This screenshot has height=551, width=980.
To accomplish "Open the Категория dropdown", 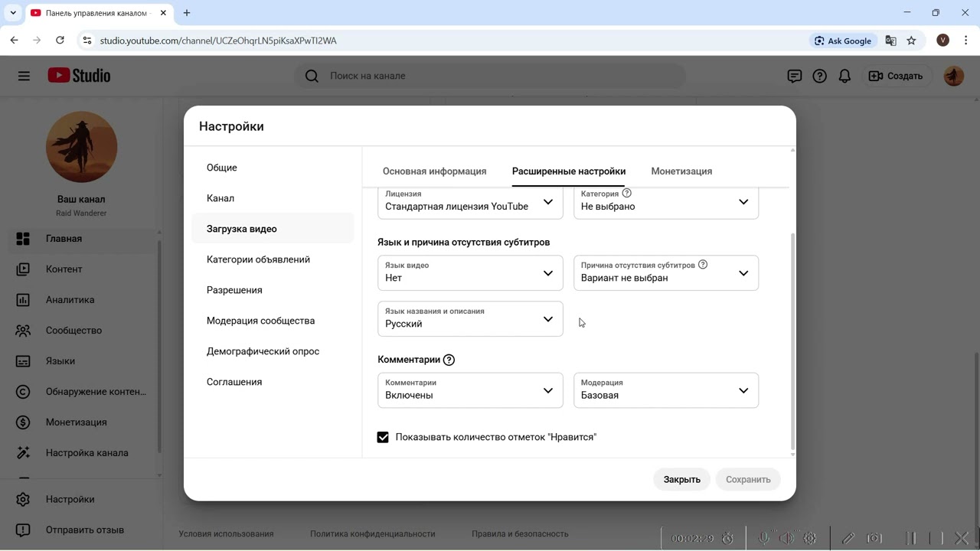I will tap(666, 202).
